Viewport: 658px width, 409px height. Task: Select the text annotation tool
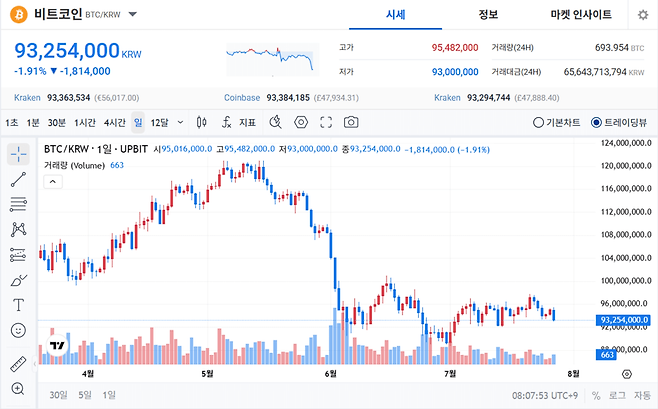18,305
